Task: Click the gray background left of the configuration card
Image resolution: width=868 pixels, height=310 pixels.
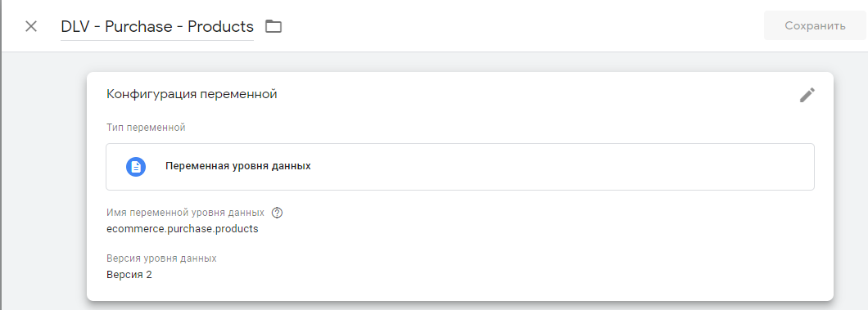Action: (x=44, y=182)
